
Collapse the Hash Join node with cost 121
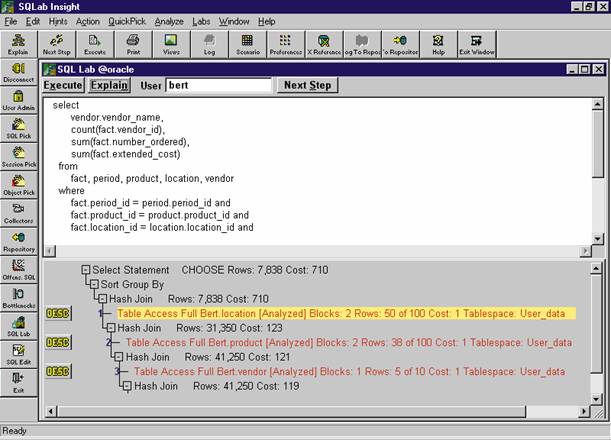tap(119, 357)
